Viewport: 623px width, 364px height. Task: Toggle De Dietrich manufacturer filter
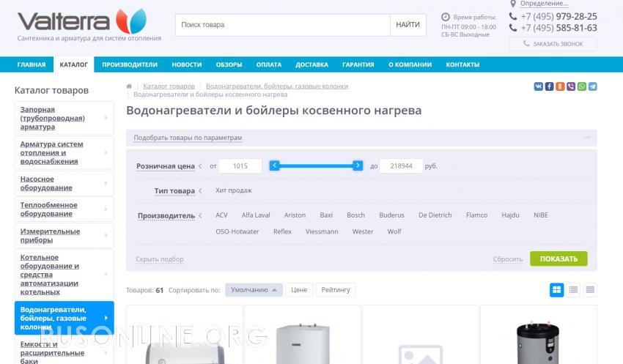435,215
